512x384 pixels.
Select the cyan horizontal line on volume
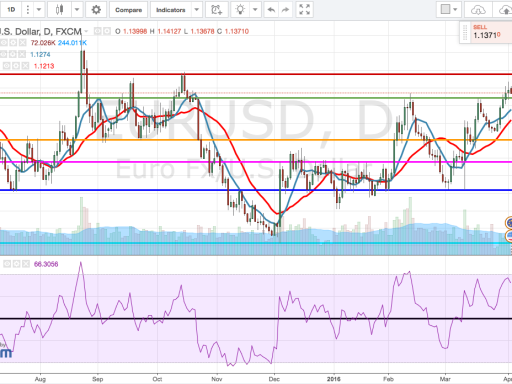pos(256,243)
